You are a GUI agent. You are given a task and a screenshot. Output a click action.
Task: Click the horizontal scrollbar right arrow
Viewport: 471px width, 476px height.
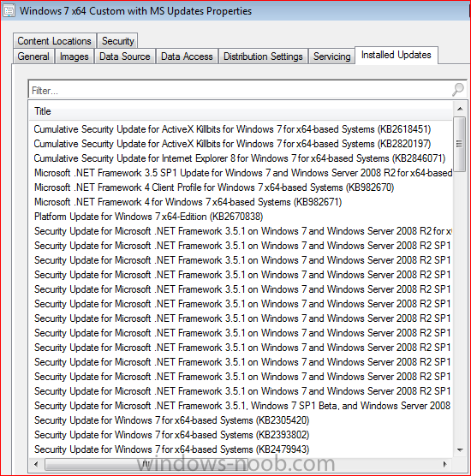pyautogui.click(x=445, y=464)
